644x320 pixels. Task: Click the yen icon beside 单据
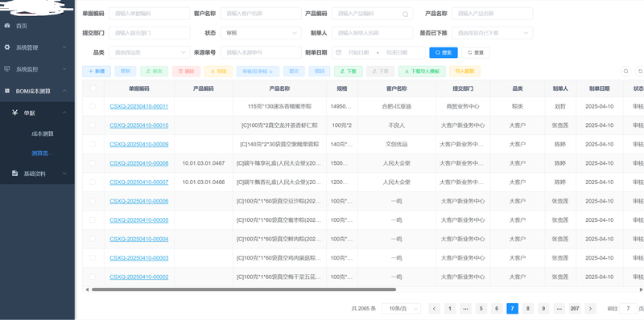coord(14,113)
